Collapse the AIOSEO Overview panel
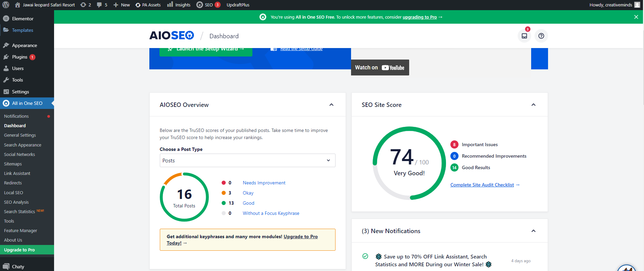Screen dimensions: 644x271 coord(331,105)
